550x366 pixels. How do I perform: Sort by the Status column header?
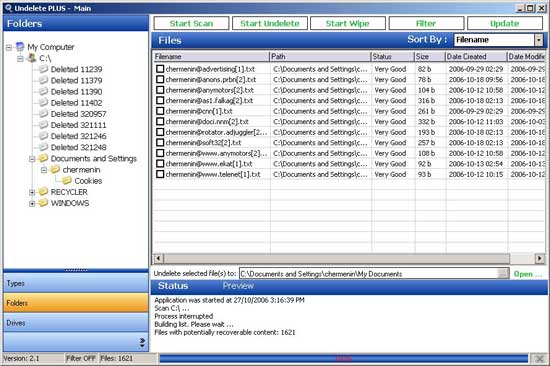pyautogui.click(x=392, y=56)
